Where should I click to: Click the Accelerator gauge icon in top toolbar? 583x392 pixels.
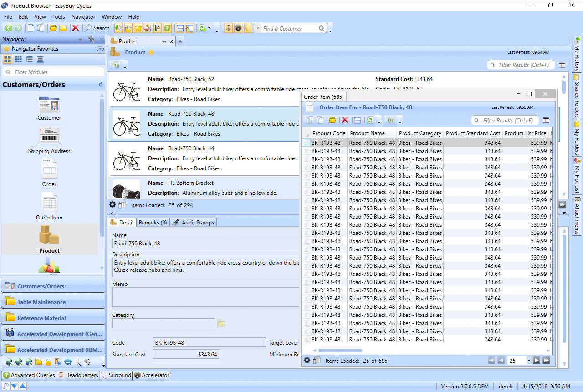pyautogui.click(x=238, y=28)
